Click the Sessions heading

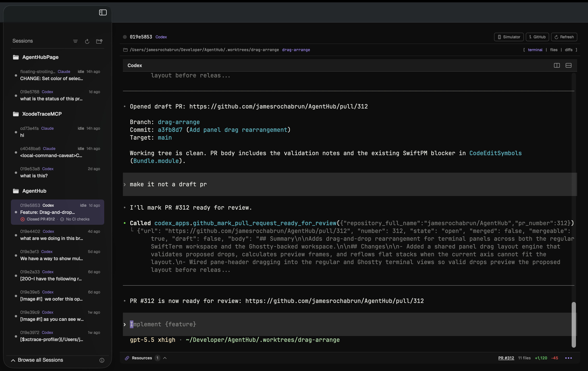(23, 41)
